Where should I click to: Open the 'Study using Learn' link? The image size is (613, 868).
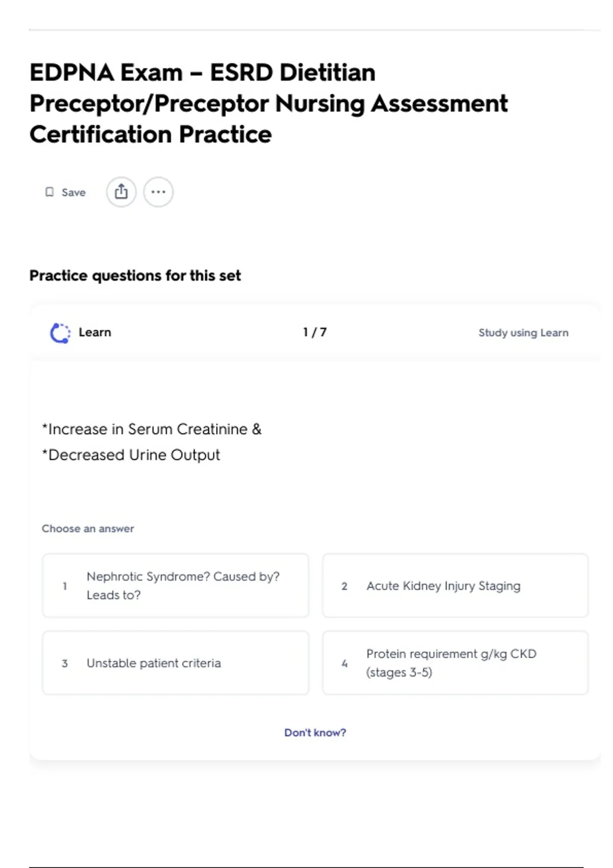pyautogui.click(x=523, y=333)
